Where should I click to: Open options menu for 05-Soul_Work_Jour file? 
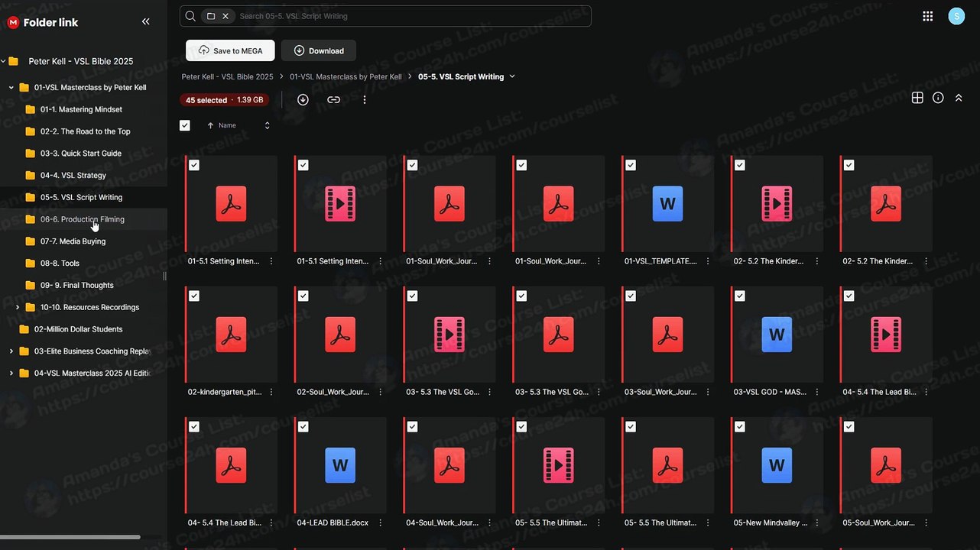[x=926, y=523]
